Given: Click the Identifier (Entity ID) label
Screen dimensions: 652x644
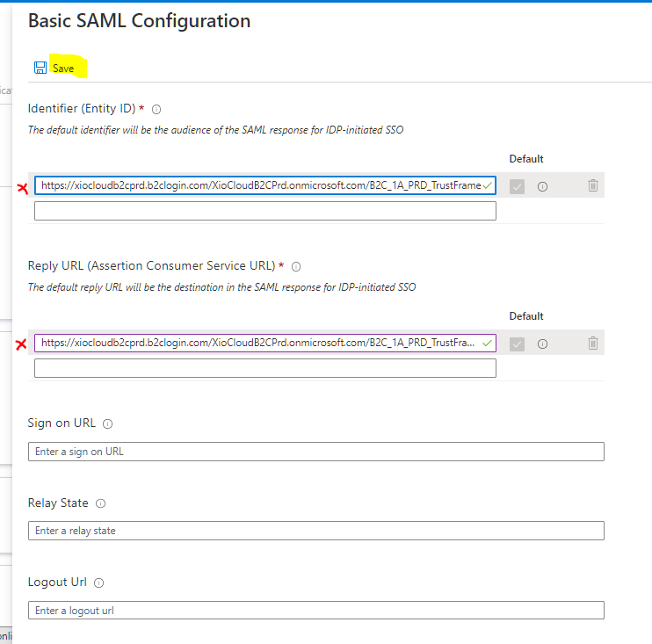Looking at the screenshot, I should (82, 109).
